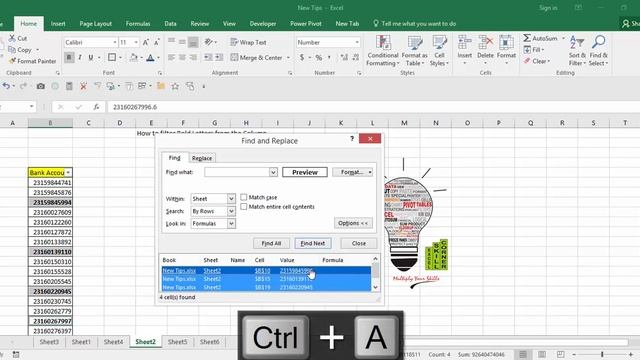Click Delete cells icon

click(485, 42)
